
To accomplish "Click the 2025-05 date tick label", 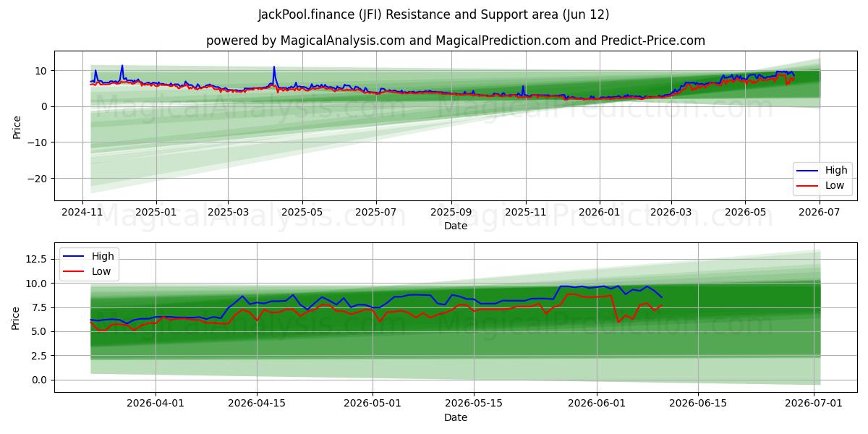I will [302, 213].
